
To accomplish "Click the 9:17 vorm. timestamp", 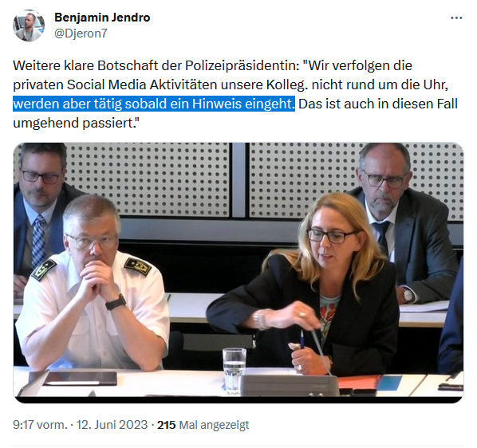I will (40, 425).
